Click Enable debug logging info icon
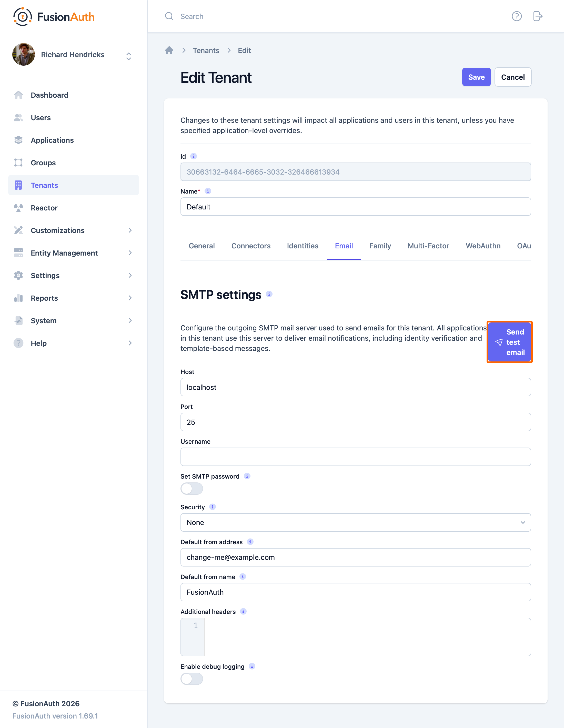The image size is (564, 728). coord(252,666)
